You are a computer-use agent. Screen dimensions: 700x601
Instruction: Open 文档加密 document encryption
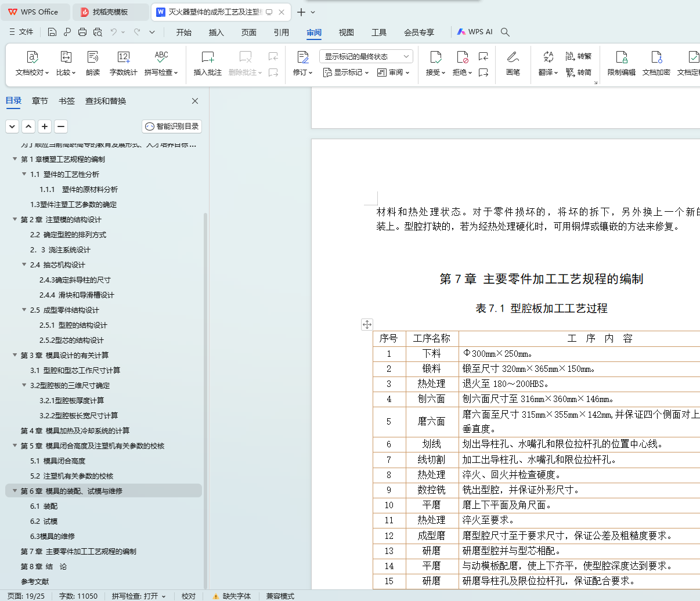click(x=656, y=64)
